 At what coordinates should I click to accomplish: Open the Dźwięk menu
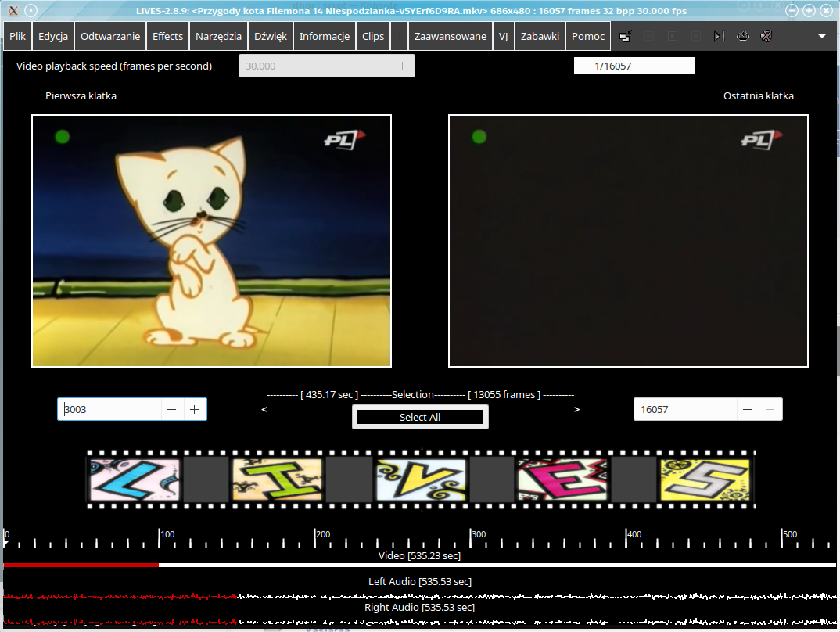[271, 36]
